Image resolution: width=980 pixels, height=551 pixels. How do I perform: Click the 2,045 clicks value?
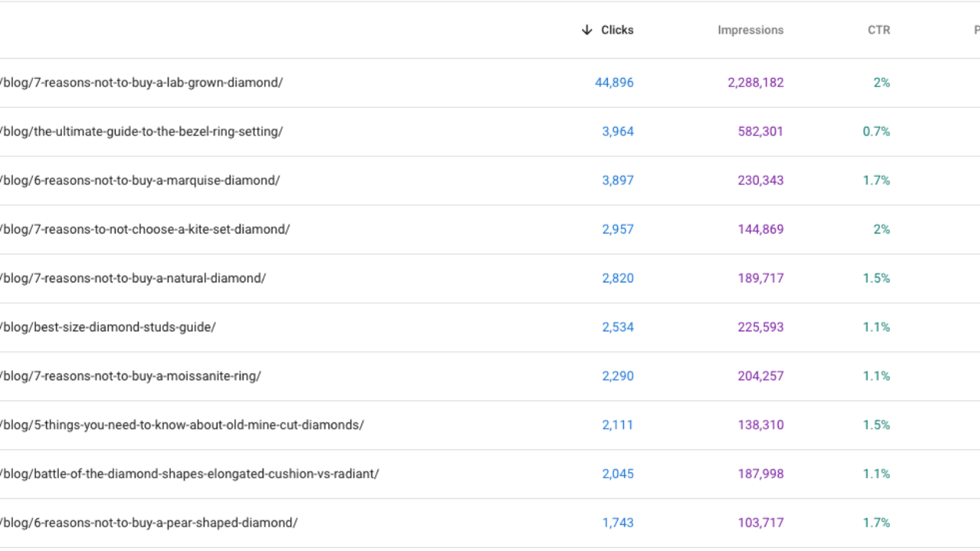[x=618, y=474]
